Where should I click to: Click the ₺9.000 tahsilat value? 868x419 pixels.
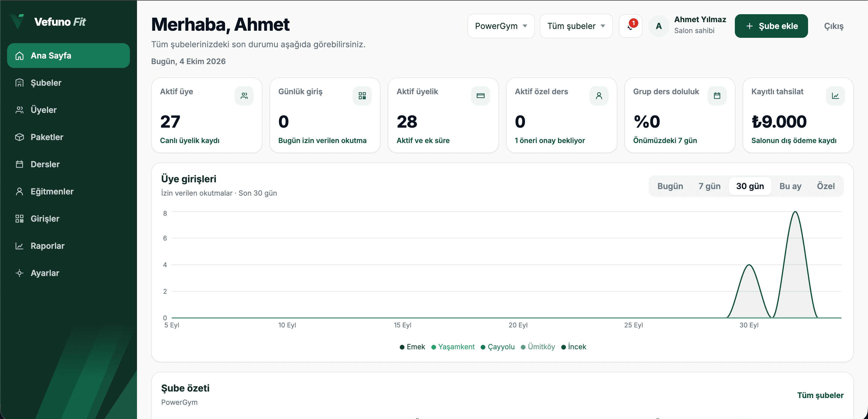click(x=779, y=121)
